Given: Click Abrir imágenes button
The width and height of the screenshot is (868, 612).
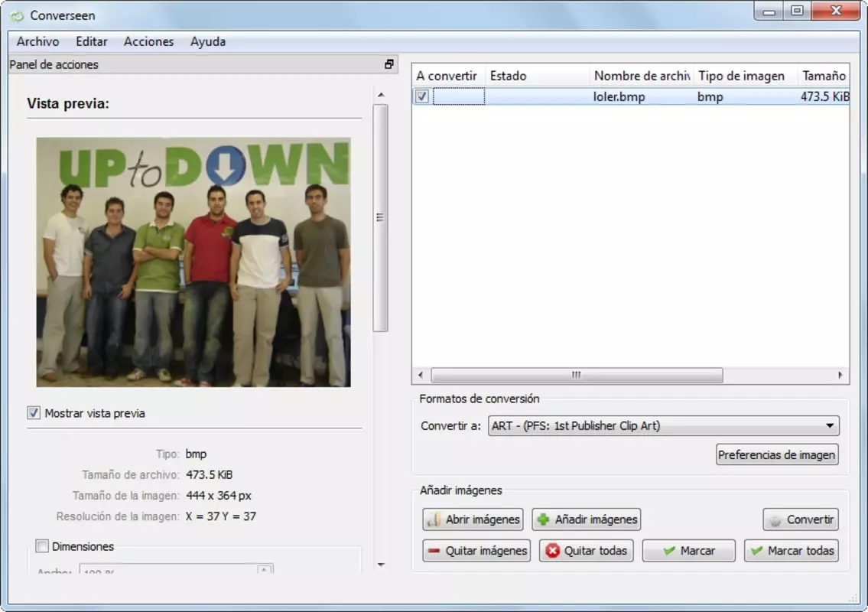Looking at the screenshot, I should coord(473,519).
